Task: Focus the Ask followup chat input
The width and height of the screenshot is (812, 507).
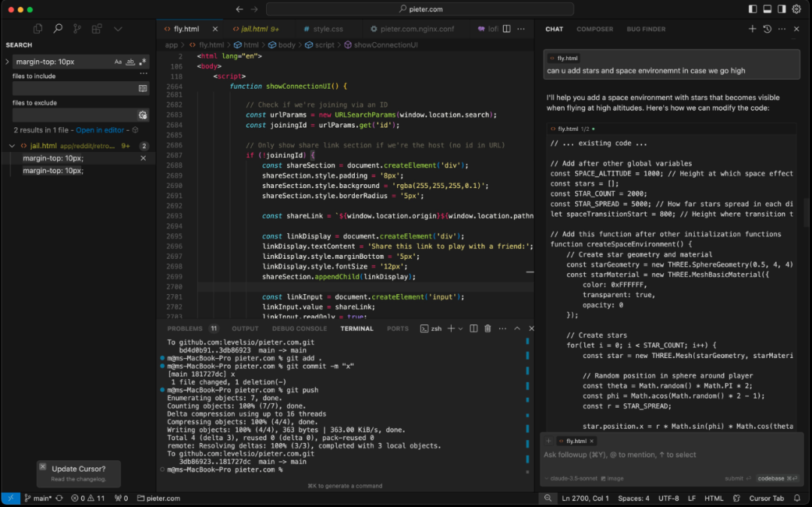Action: click(671, 454)
